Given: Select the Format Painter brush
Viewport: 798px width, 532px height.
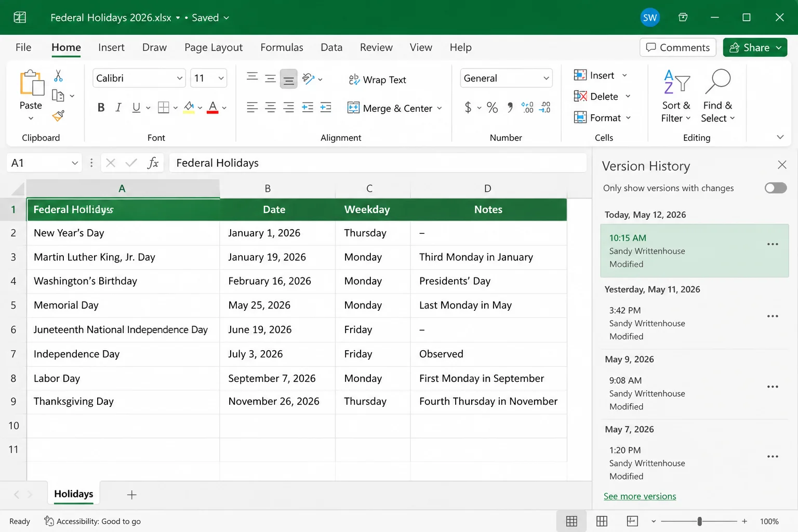Looking at the screenshot, I should (x=58, y=115).
